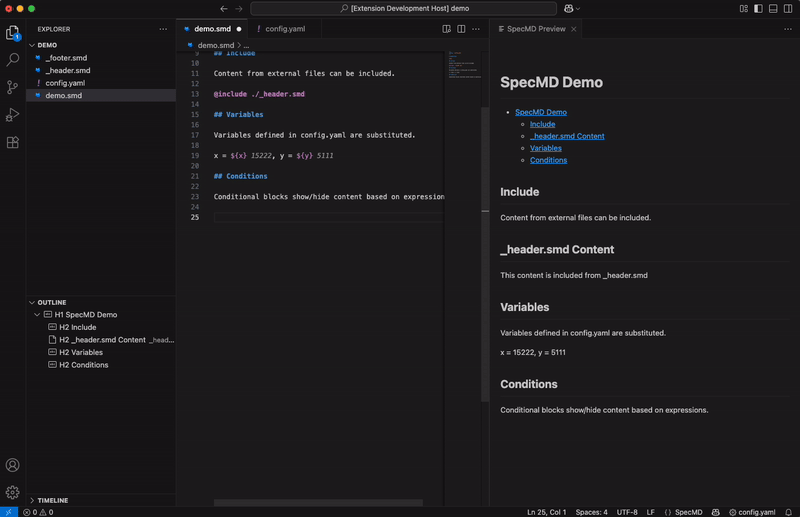Open the Search view icon
This screenshot has height=517, width=800.
click(13, 60)
